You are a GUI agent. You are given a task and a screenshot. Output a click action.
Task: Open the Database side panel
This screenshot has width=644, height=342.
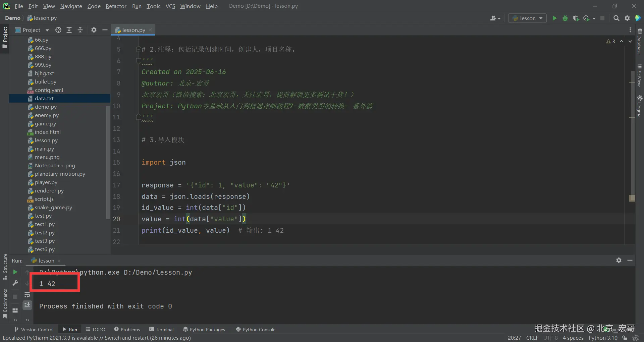point(640,42)
